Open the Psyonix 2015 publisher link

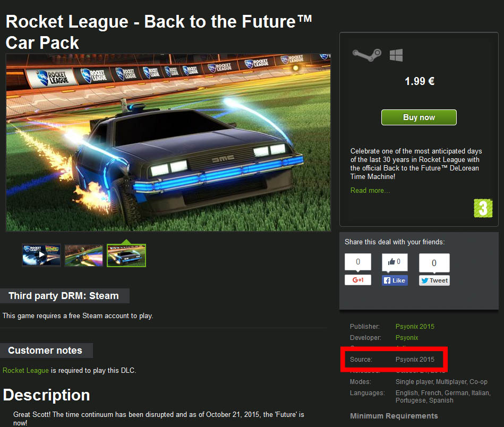pyautogui.click(x=415, y=327)
